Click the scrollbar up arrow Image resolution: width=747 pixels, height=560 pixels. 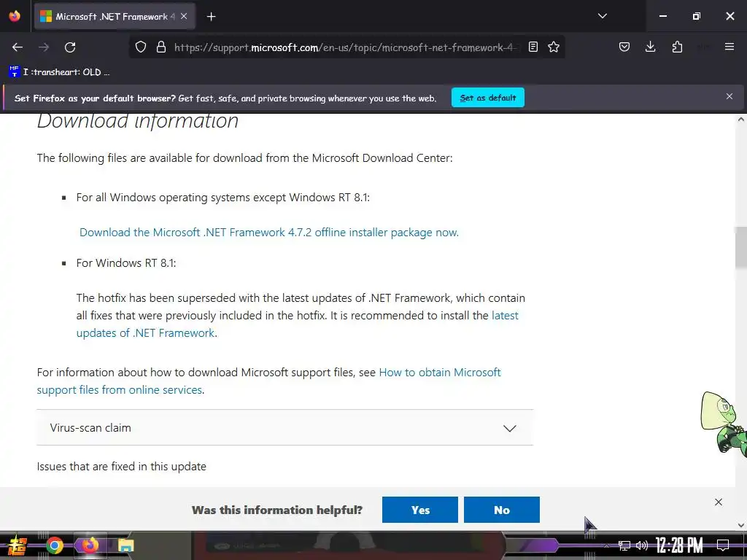[741, 119]
